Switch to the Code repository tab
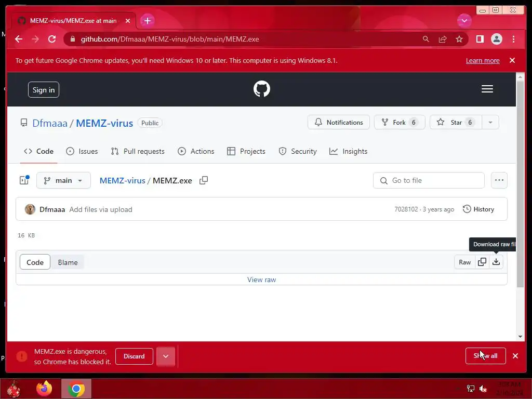The image size is (532, 399). (38, 151)
